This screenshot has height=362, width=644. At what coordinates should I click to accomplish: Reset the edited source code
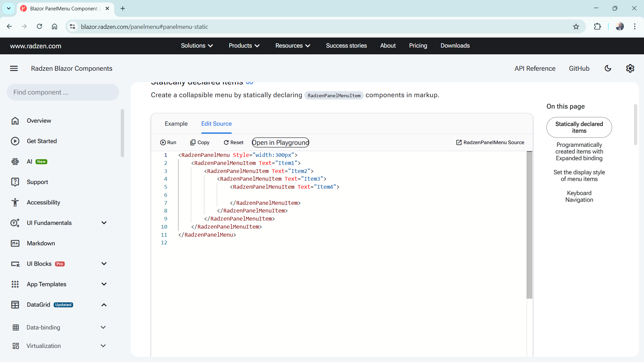[x=233, y=142]
